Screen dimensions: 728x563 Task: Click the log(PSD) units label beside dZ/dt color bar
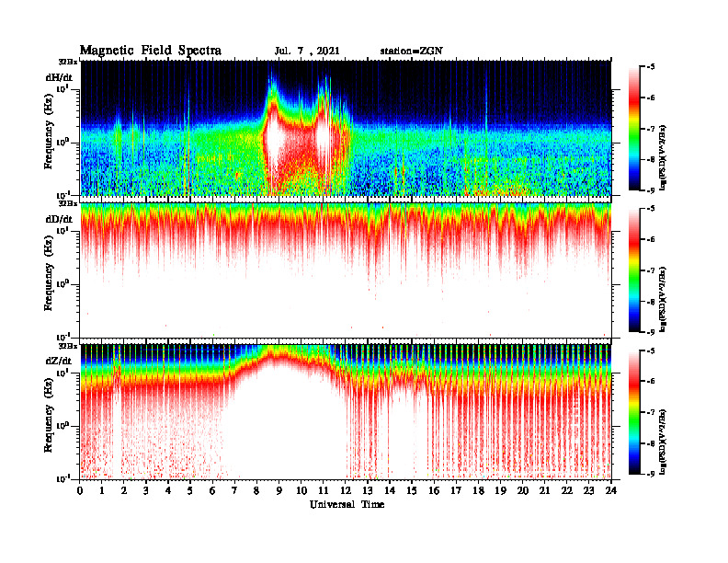[663, 441]
